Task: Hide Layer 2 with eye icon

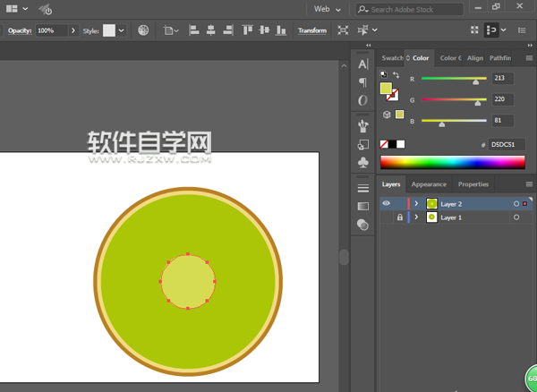Action: [x=387, y=204]
